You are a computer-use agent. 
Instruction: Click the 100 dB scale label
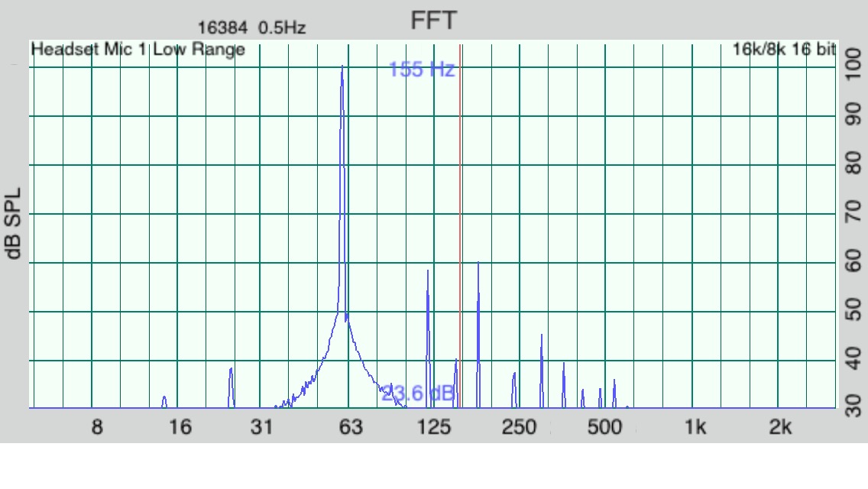853,63
